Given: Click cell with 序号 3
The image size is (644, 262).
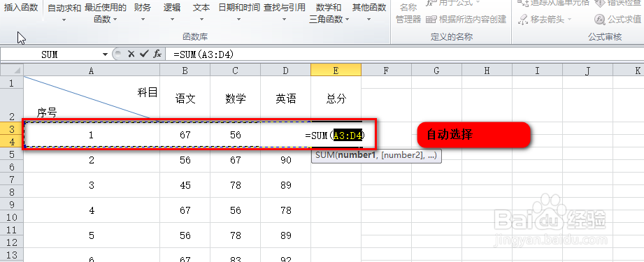Looking at the screenshot, I should point(92,185).
